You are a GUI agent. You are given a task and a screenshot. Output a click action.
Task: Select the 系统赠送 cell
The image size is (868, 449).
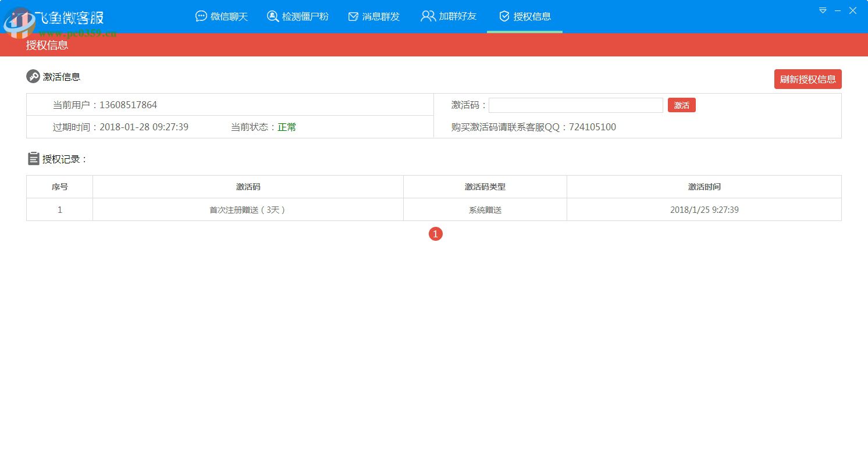[485, 210]
